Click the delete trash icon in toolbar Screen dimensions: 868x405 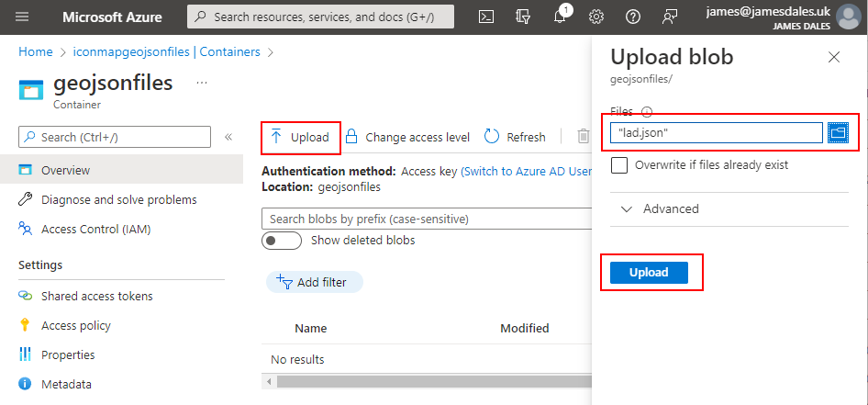[x=583, y=136]
